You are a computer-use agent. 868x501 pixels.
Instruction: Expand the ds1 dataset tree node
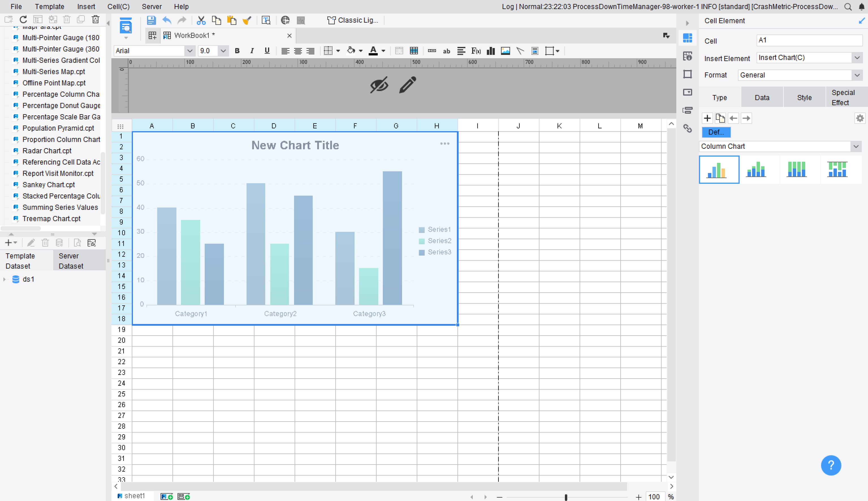tap(5, 279)
